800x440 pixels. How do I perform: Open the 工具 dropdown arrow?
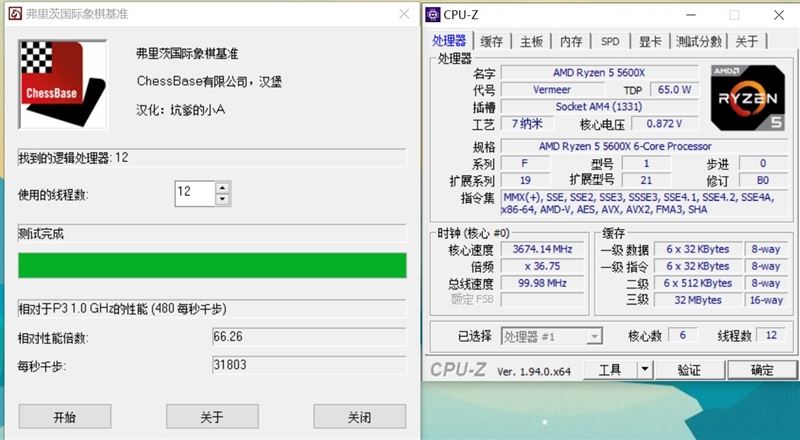[x=645, y=370]
